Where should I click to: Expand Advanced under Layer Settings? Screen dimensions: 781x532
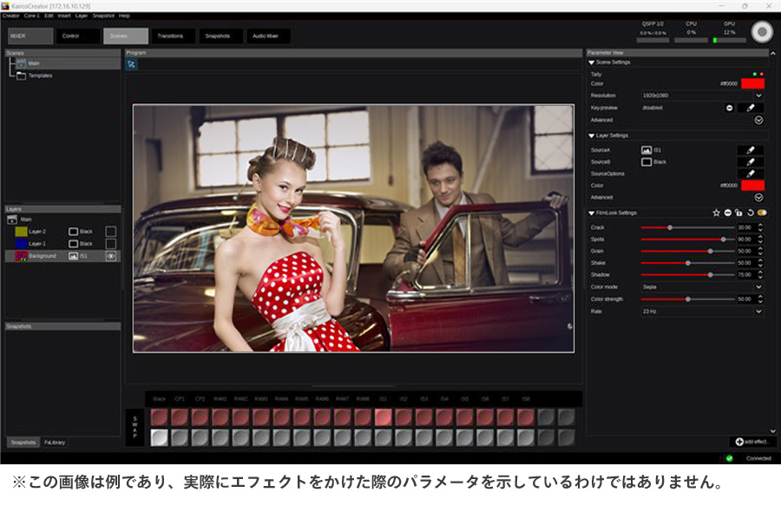758,194
